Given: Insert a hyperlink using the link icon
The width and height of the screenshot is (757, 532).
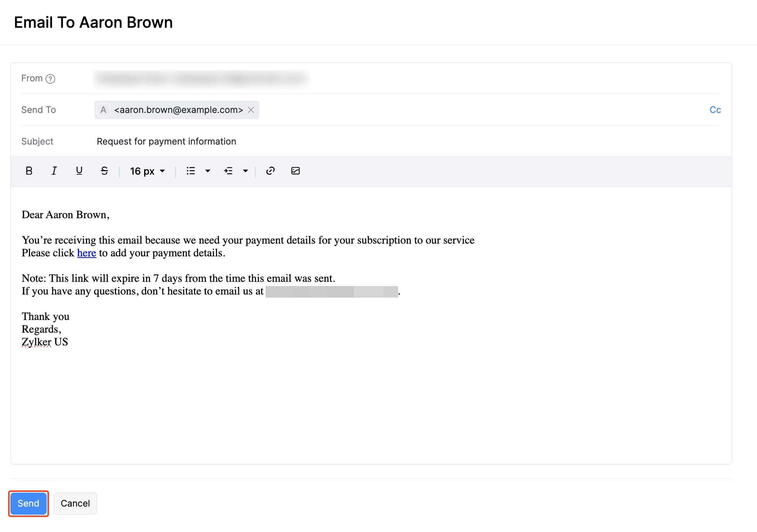Looking at the screenshot, I should coord(270,171).
